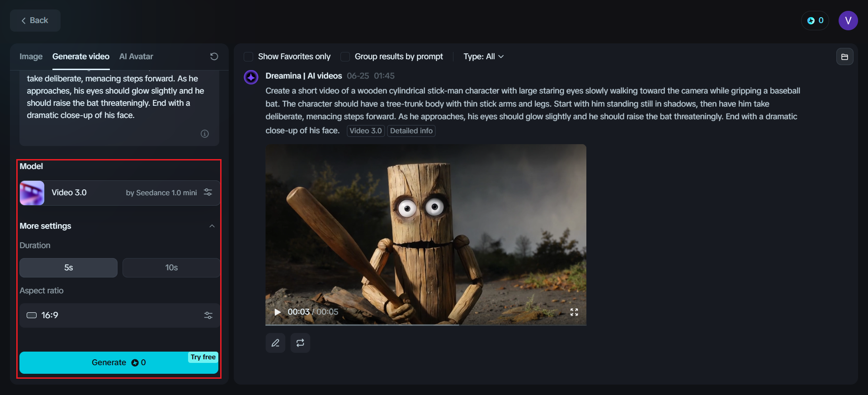The image size is (868, 395).
Task: Click the credits balance indicator
Action: pyautogui.click(x=815, y=21)
